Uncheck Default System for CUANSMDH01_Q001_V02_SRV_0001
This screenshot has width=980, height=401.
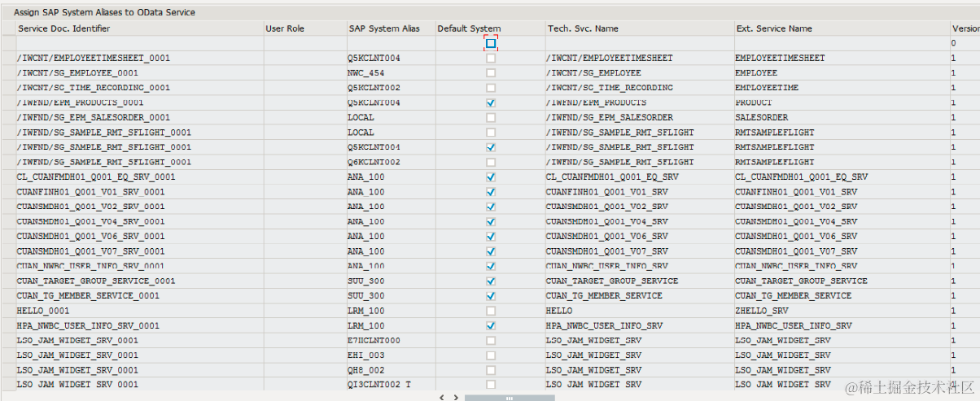coord(491,207)
